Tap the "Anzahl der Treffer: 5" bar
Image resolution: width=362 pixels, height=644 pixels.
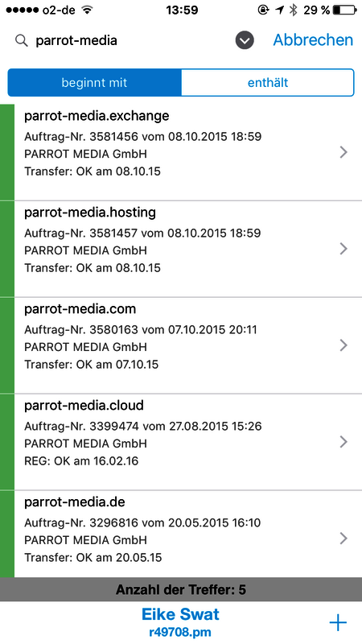[181, 589]
